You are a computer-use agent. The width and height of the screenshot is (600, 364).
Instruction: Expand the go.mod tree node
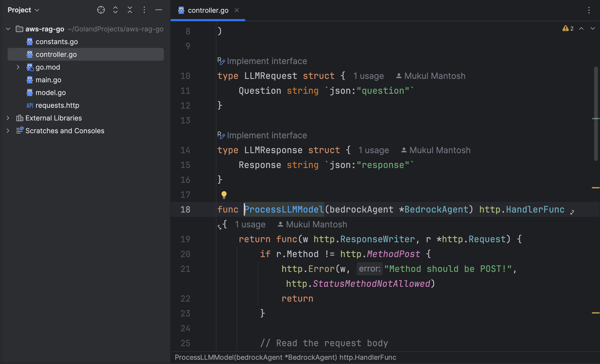(18, 67)
